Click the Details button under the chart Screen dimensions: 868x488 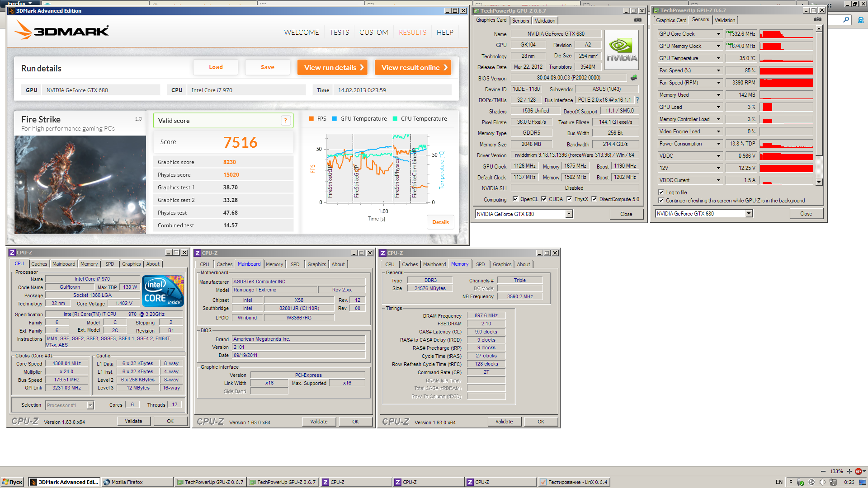click(440, 222)
